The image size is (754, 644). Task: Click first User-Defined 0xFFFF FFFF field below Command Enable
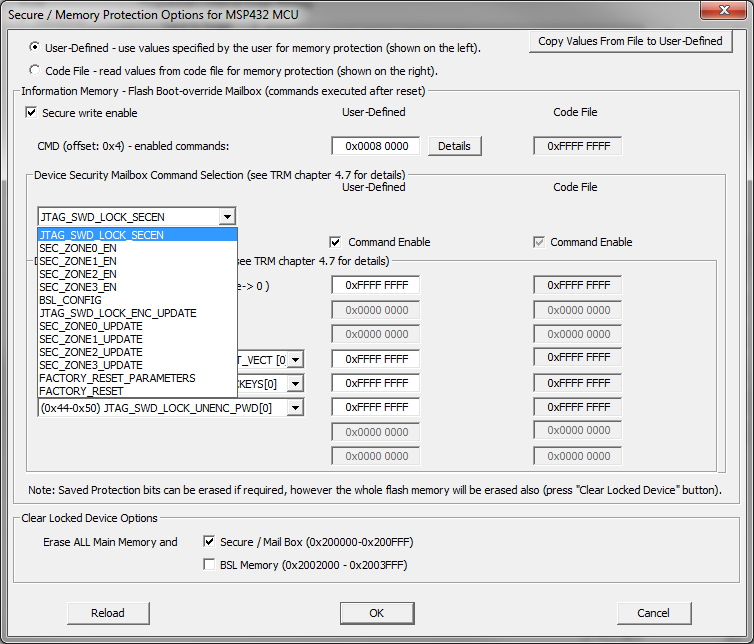376,285
